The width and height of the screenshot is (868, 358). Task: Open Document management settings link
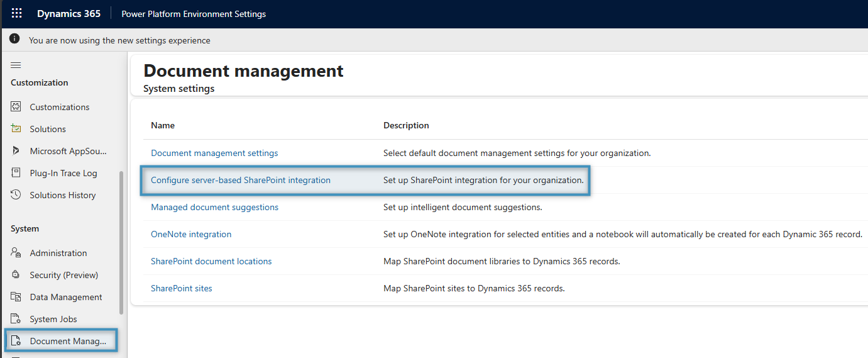pos(214,153)
